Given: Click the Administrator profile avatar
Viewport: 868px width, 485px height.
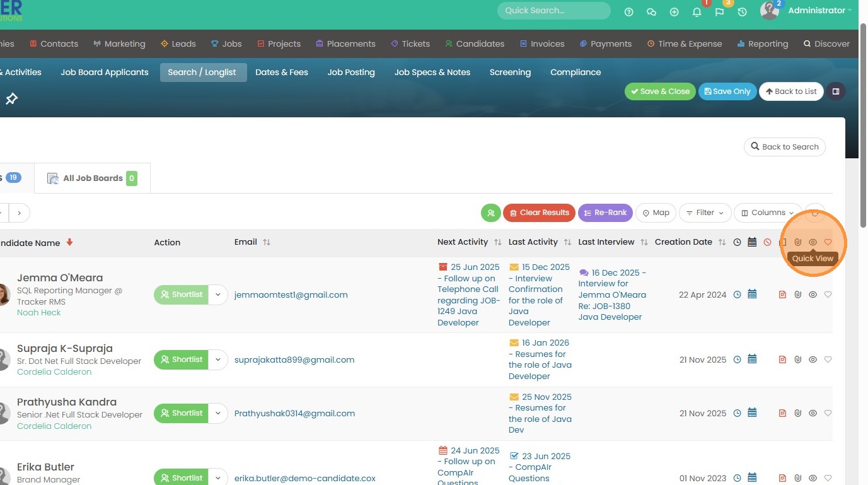Looking at the screenshot, I should coord(770,10).
